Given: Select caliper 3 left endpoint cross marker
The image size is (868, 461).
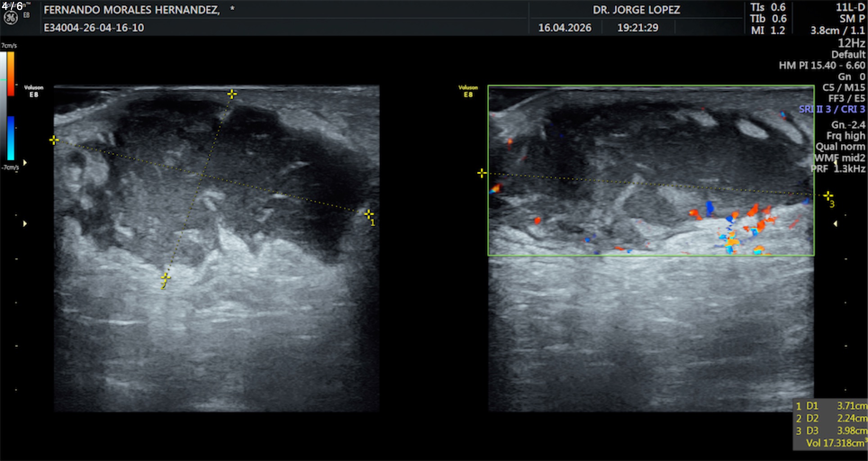Looking at the screenshot, I should tap(482, 173).
